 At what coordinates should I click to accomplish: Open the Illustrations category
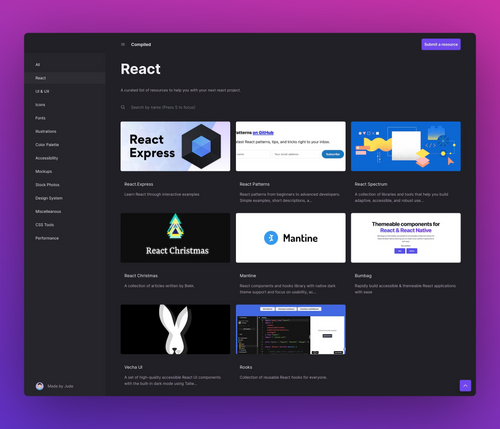point(65,131)
